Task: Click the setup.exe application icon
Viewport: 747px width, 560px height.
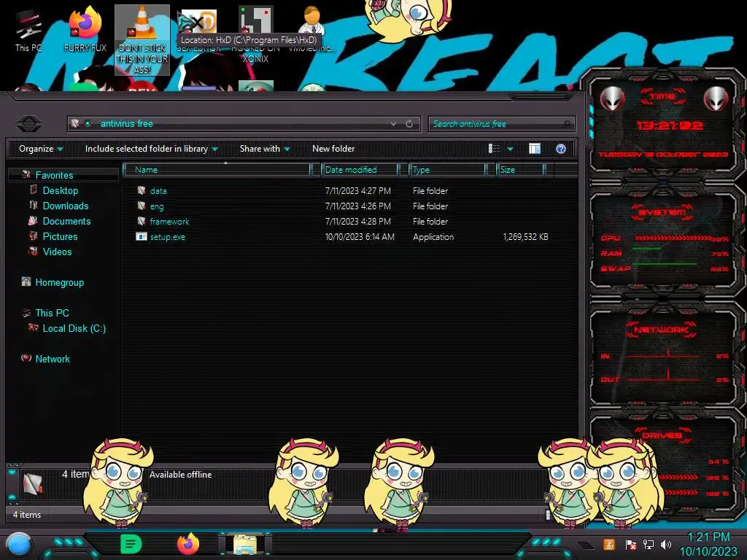Action: click(x=141, y=236)
